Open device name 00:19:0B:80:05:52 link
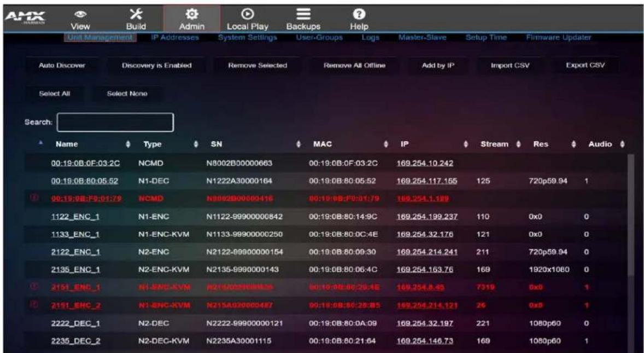 tap(85, 181)
